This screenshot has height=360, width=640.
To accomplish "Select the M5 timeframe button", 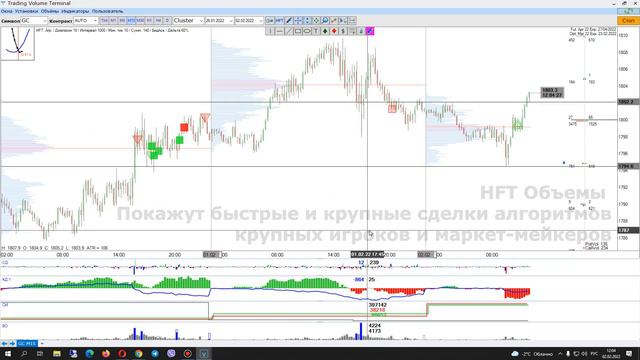I will tap(122, 20).
